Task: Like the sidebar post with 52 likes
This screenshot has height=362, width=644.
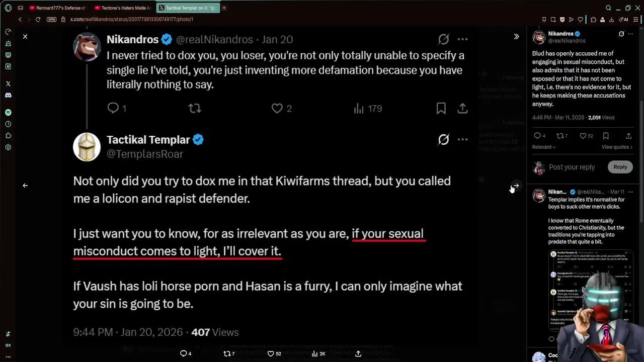Action: (583, 136)
